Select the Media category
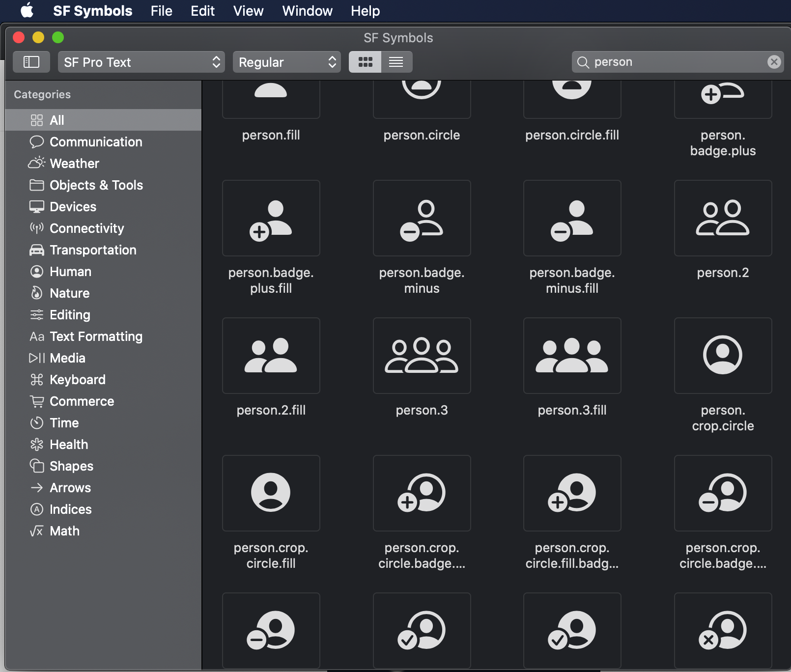This screenshot has height=672, width=791. (x=103, y=358)
